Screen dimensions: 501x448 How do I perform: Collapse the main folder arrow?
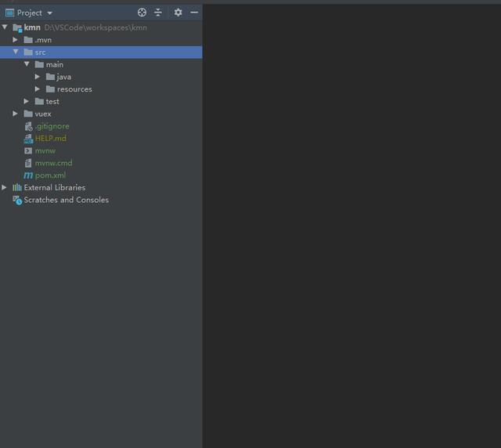27,64
